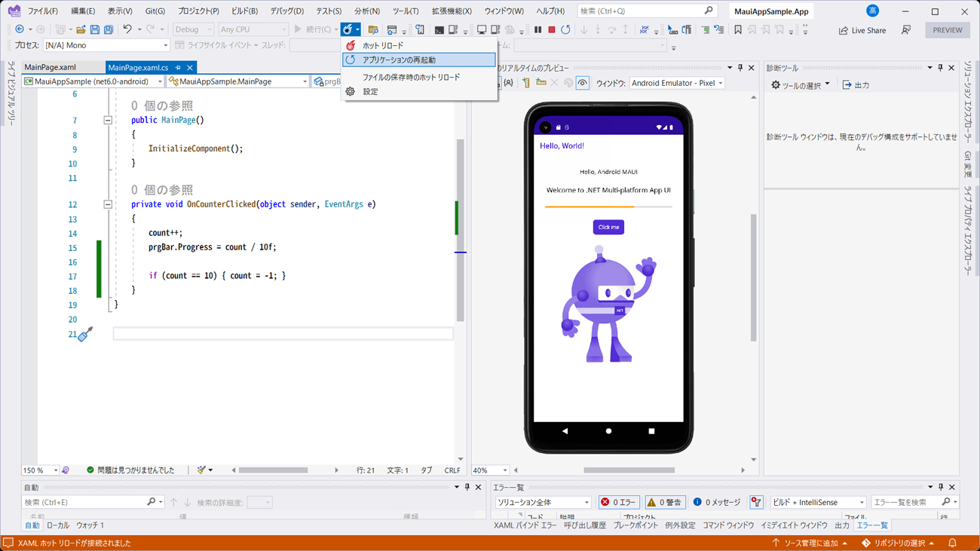980x551 pixels.
Task: Pause debugging with the break-all icon
Action: coord(537,29)
